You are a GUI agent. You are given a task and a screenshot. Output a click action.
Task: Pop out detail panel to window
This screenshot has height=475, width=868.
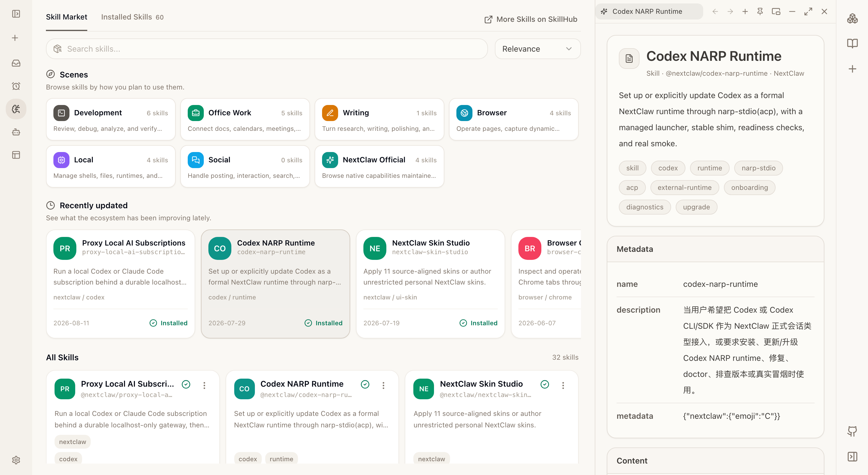coord(776,11)
